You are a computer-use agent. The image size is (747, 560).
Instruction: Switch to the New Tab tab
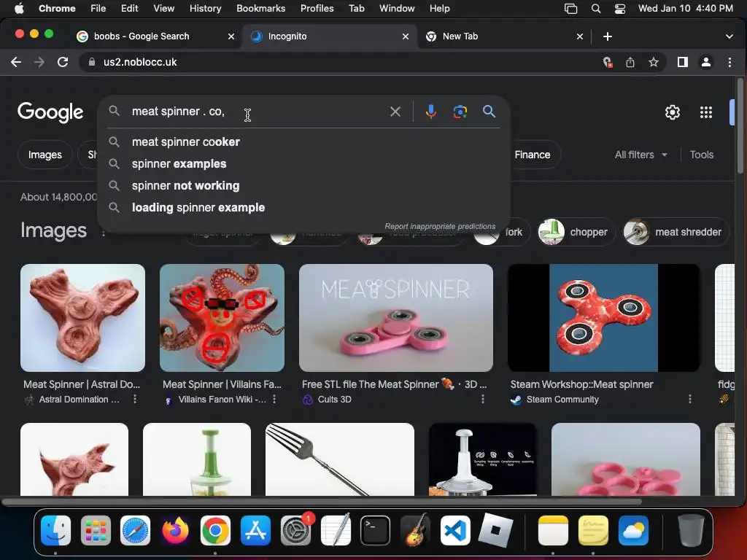click(504, 36)
